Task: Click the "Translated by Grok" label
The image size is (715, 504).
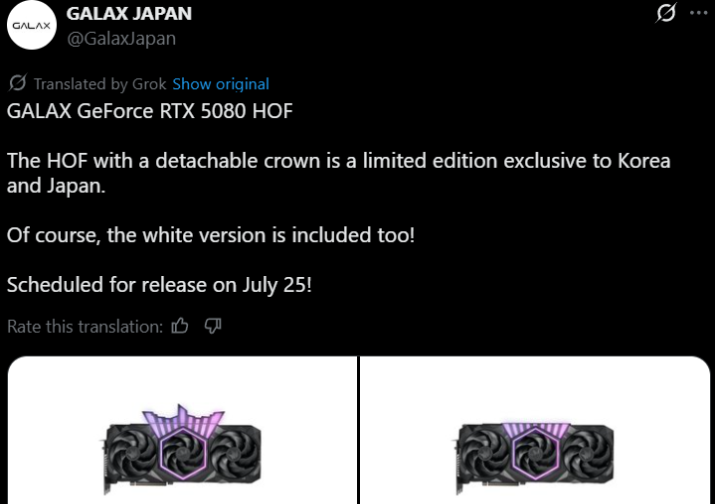Action: click(100, 84)
